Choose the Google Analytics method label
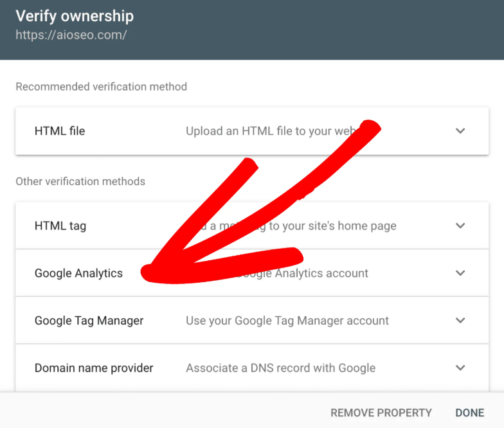 click(78, 273)
